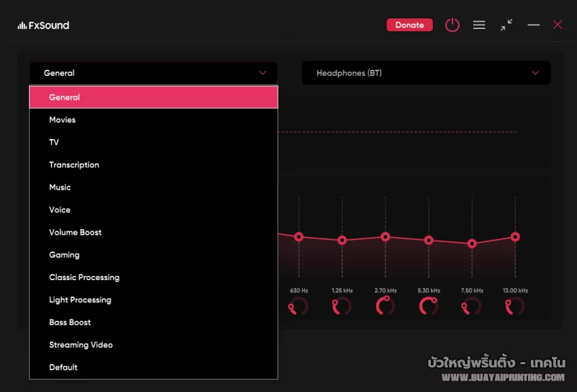Click the 1.25 kHz frequency knob
Image resolution: width=577 pixels, height=392 pixels.
[x=342, y=307]
